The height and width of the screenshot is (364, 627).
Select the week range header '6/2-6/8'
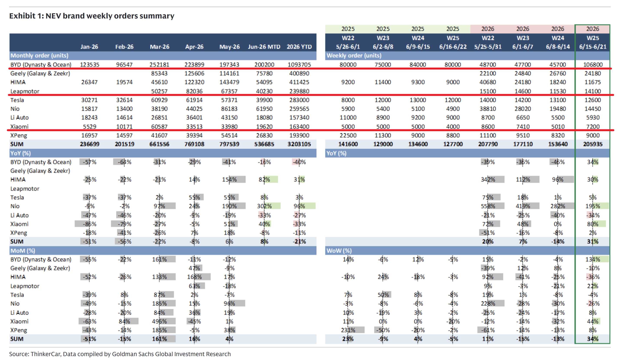click(x=383, y=47)
